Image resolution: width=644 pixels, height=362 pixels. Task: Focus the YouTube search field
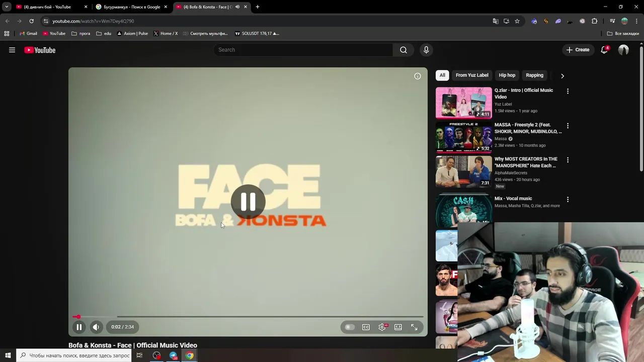pos(303,50)
